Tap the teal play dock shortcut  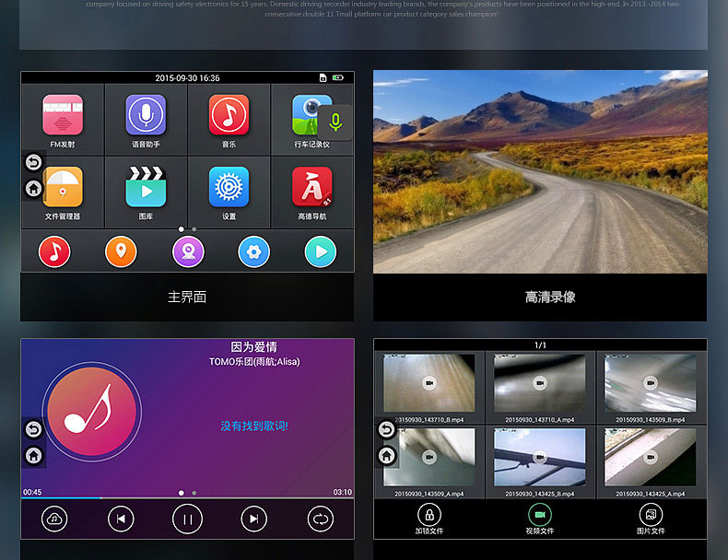click(x=321, y=252)
